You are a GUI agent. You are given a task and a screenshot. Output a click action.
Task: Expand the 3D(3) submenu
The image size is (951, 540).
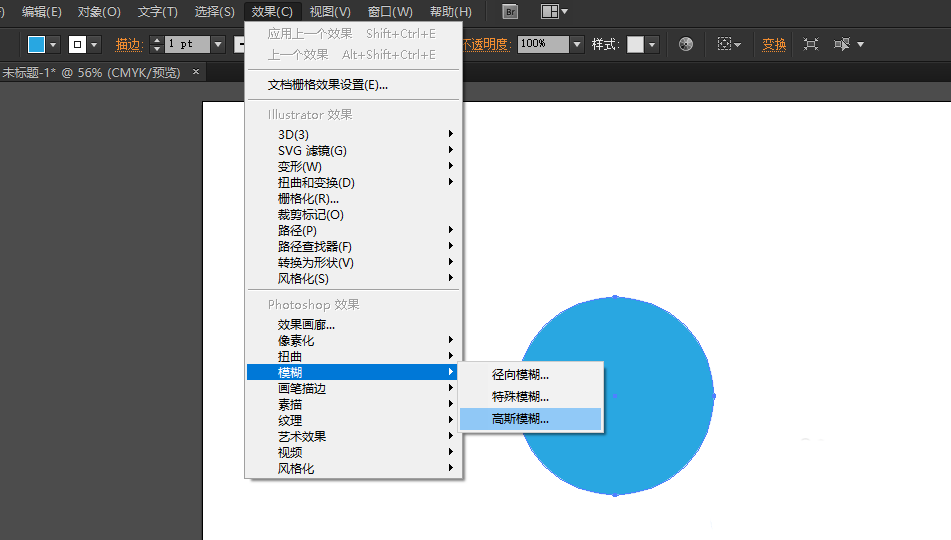pos(353,134)
